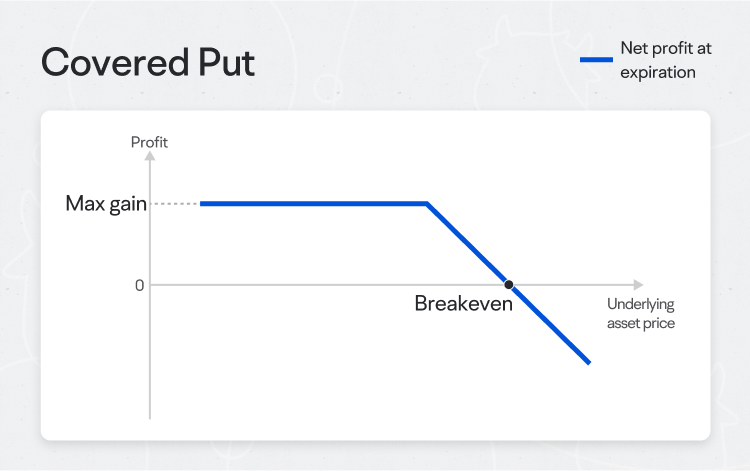
Task: Click the bend point of the blue line
Action: pyautogui.click(x=427, y=204)
